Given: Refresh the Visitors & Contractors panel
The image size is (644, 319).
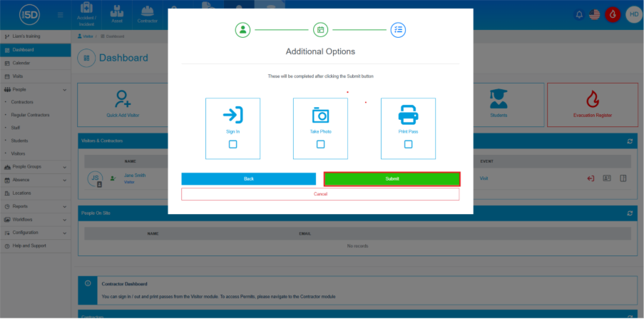Looking at the screenshot, I should 629,141.
